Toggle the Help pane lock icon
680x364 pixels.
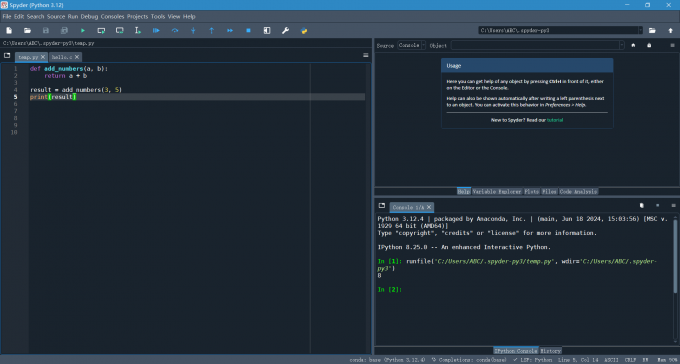click(649, 45)
